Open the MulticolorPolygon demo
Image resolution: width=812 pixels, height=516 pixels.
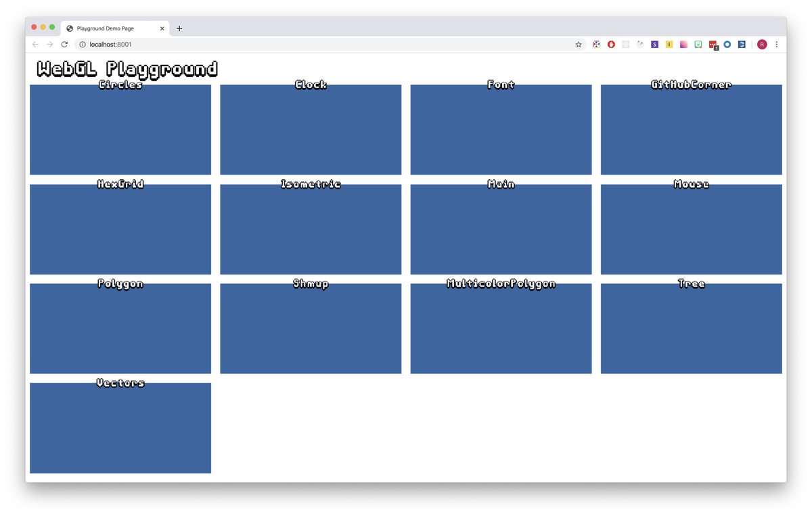pos(501,328)
